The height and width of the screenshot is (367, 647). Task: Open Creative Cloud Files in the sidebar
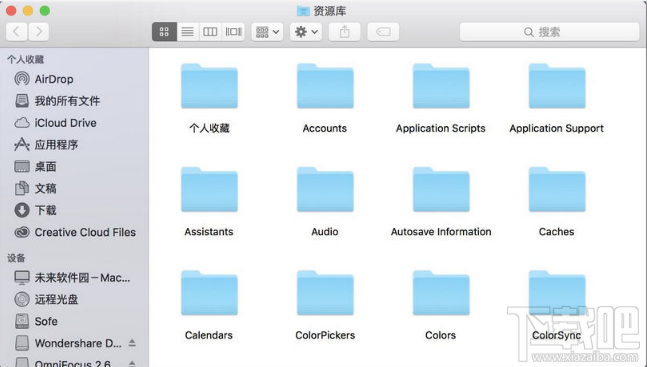(75, 232)
